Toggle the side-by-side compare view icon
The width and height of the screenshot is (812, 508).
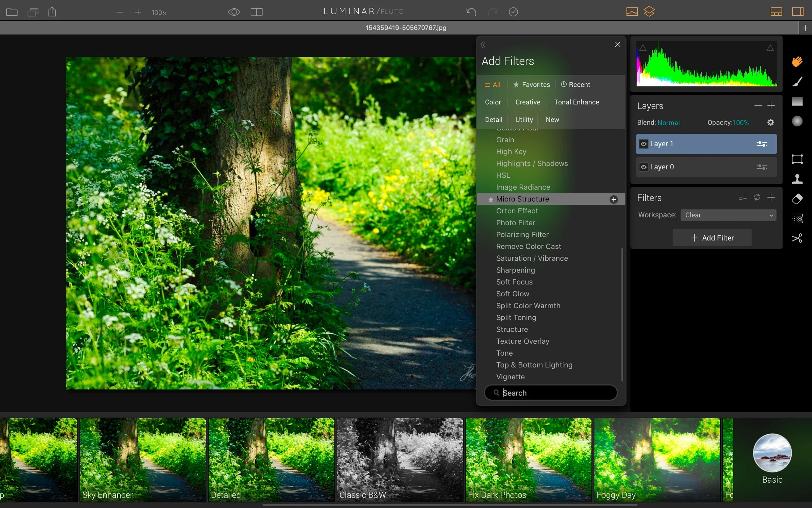point(256,12)
